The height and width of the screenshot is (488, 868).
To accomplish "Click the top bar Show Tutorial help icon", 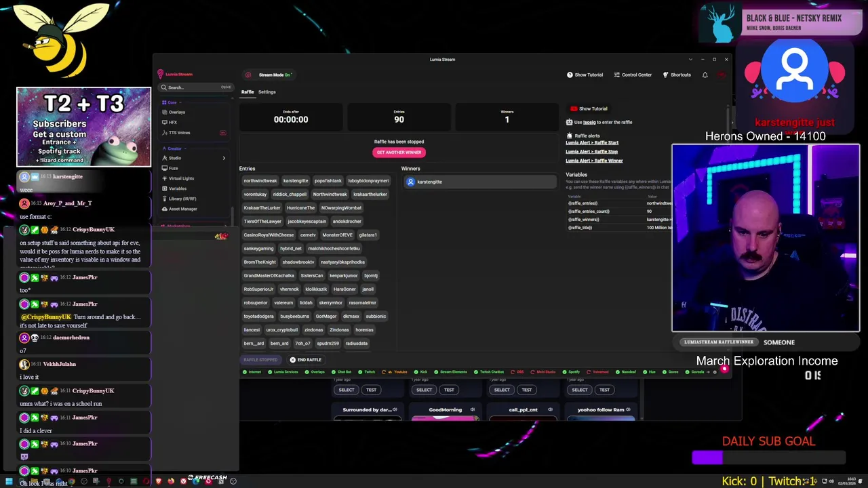I will 570,75.
